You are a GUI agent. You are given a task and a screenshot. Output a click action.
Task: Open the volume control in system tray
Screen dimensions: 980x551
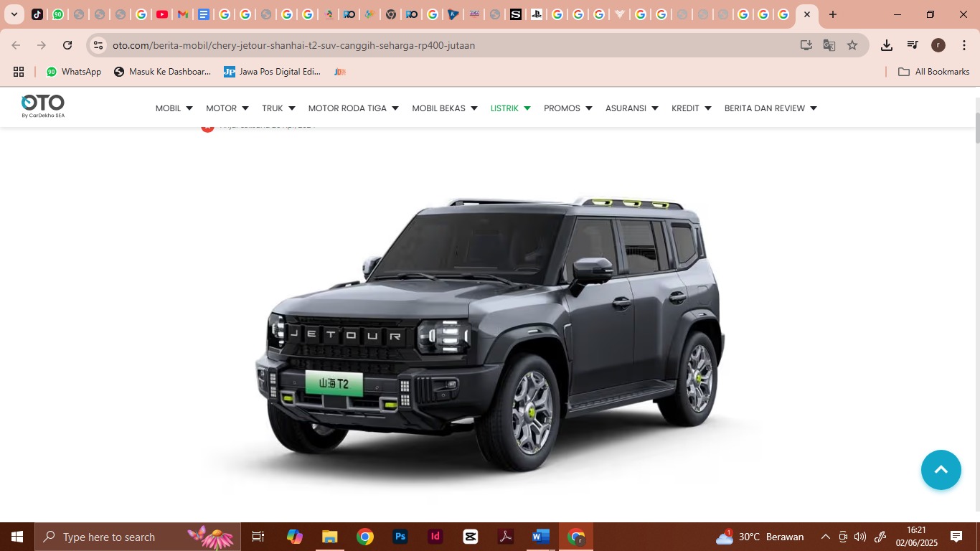click(x=860, y=537)
